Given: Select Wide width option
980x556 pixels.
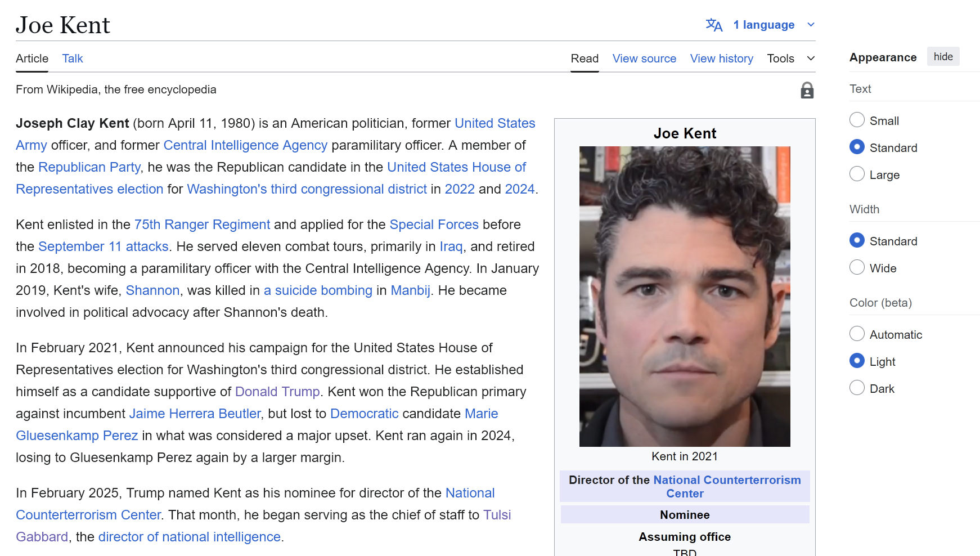Looking at the screenshot, I should point(857,267).
